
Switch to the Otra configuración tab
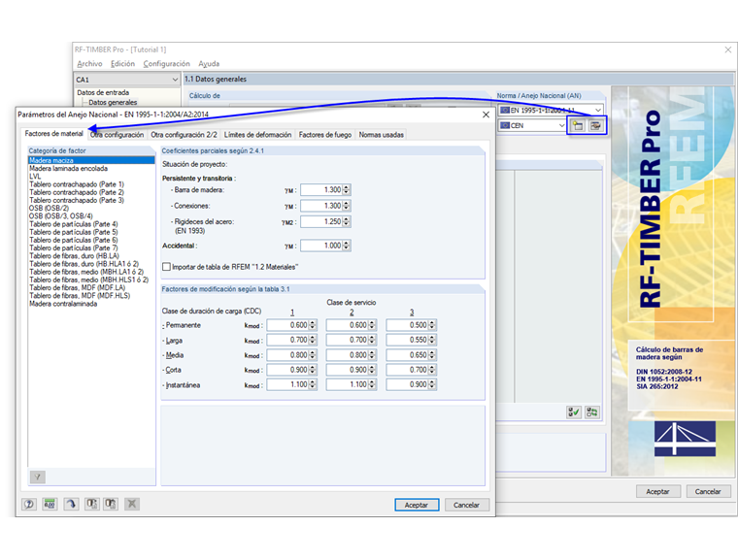click(x=117, y=135)
